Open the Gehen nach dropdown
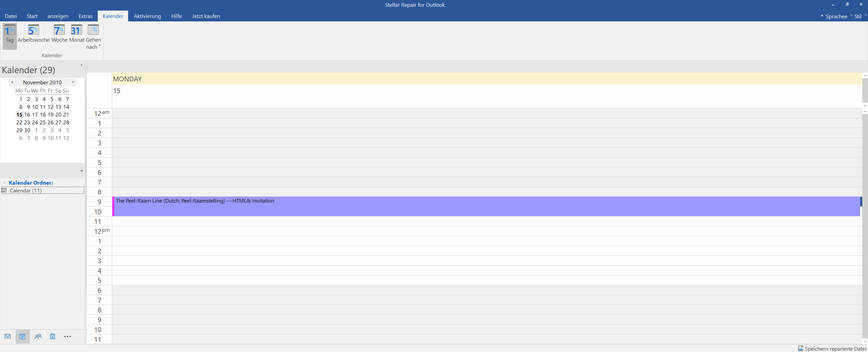The height and width of the screenshot is (352, 868). [x=93, y=37]
